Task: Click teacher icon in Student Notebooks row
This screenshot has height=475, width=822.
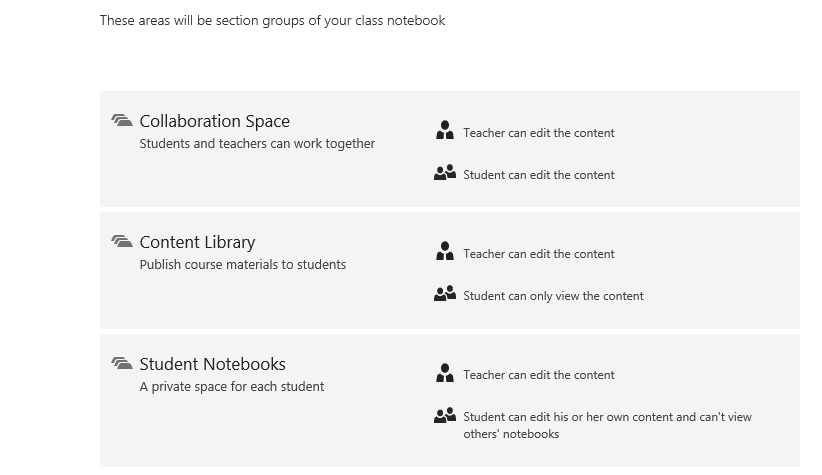Action: [x=445, y=373]
